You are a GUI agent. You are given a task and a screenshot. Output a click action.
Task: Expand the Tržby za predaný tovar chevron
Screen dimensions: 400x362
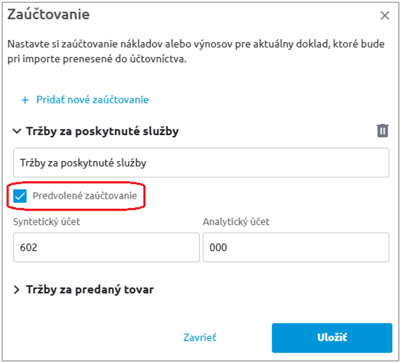[x=16, y=290]
